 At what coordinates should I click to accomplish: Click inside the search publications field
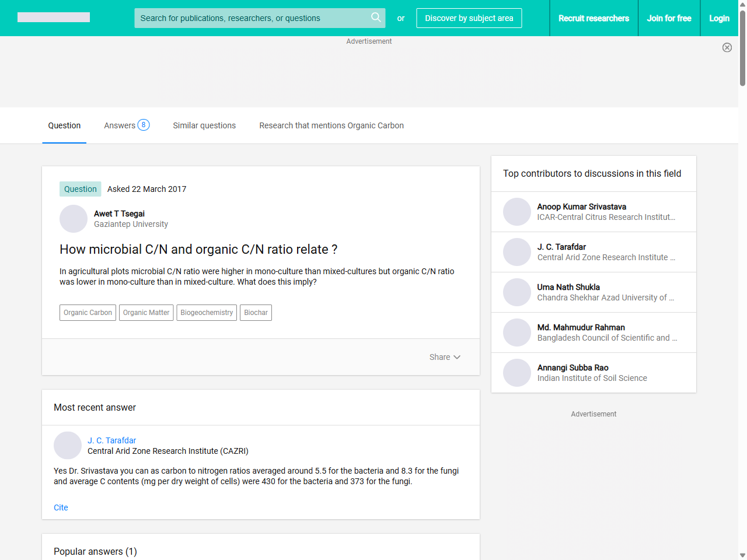point(251,18)
